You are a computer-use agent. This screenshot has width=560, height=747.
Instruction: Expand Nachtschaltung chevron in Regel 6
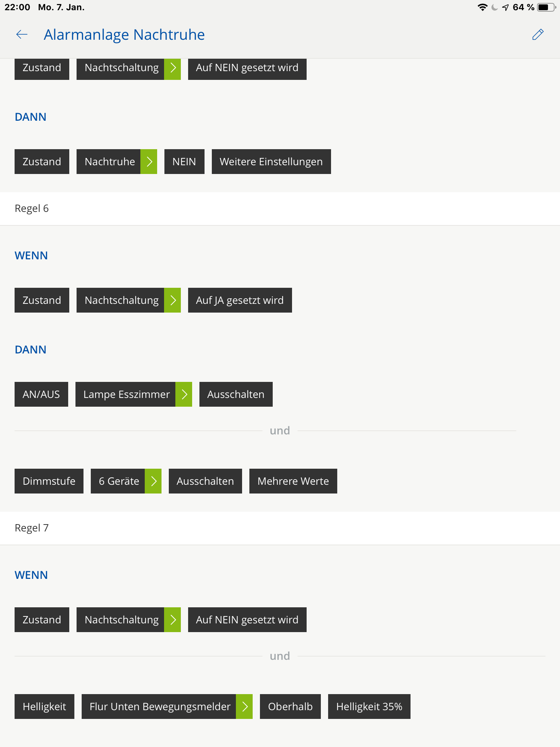pos(172,300)
